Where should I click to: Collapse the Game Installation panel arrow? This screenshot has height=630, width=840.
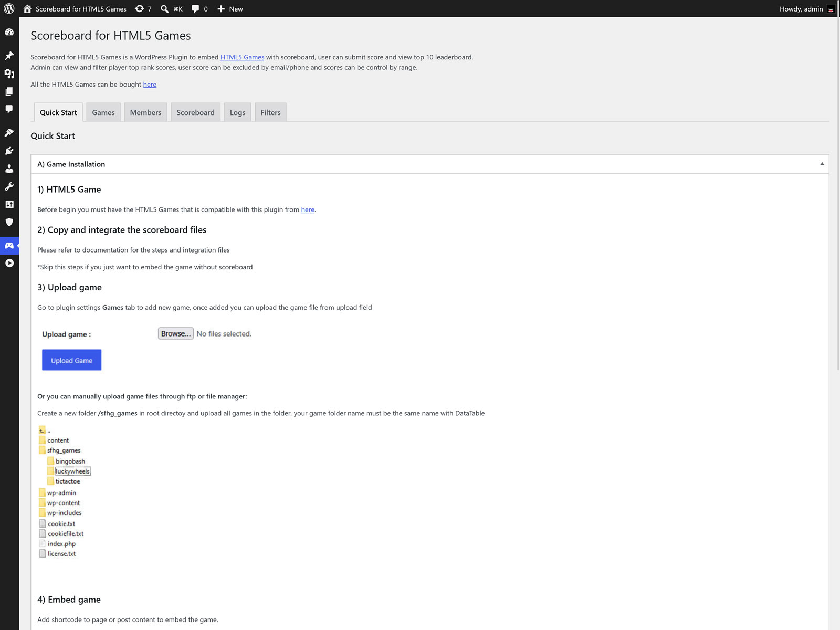[822, 164]
